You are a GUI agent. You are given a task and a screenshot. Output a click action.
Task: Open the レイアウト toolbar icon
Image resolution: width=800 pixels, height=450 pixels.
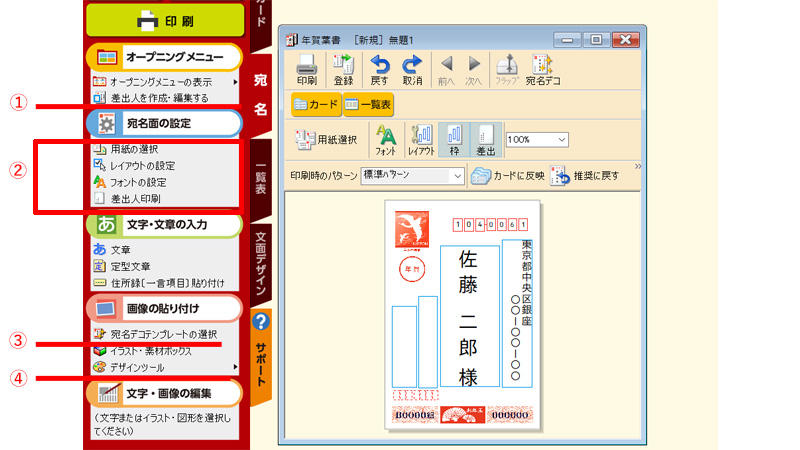point(421,140)
